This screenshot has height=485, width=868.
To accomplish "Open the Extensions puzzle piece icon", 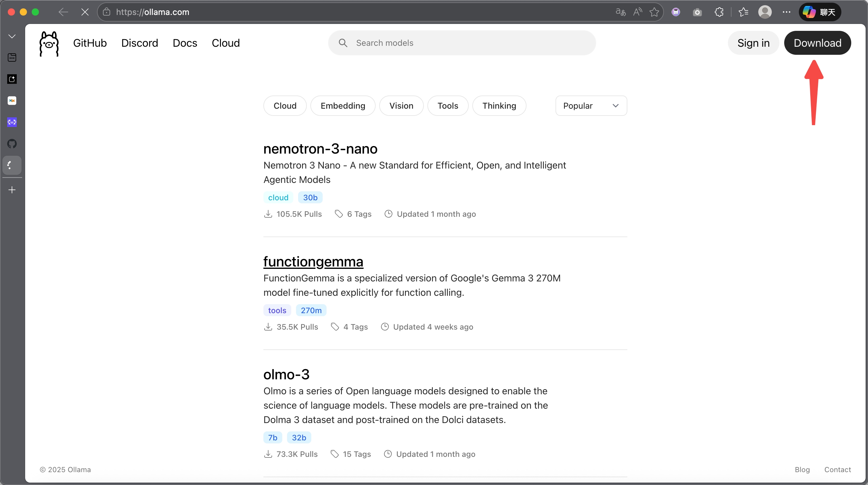I will [719, 12].
